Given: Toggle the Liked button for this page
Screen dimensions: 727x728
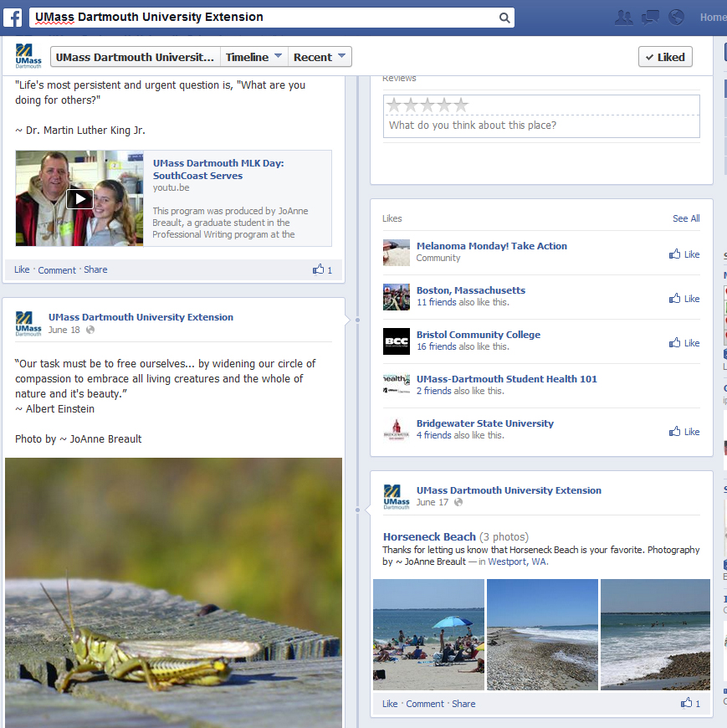Looking at the screenshot, I should tap(665, 57).
